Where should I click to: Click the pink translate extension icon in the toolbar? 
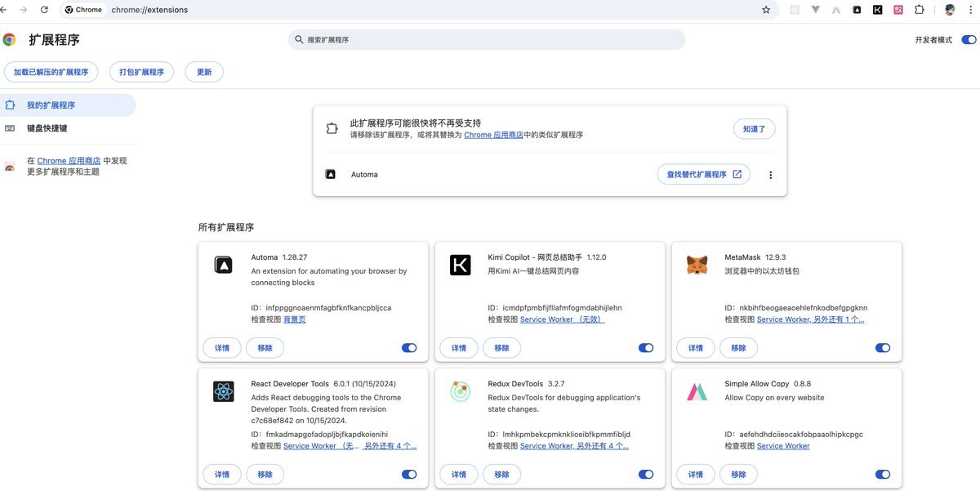tap(898, 10)
